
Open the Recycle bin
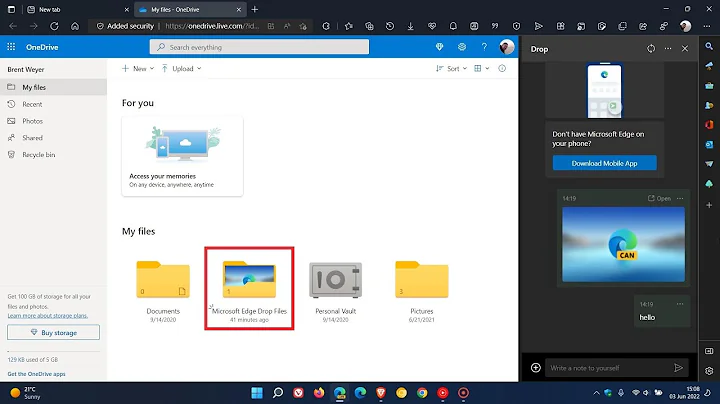53,155
